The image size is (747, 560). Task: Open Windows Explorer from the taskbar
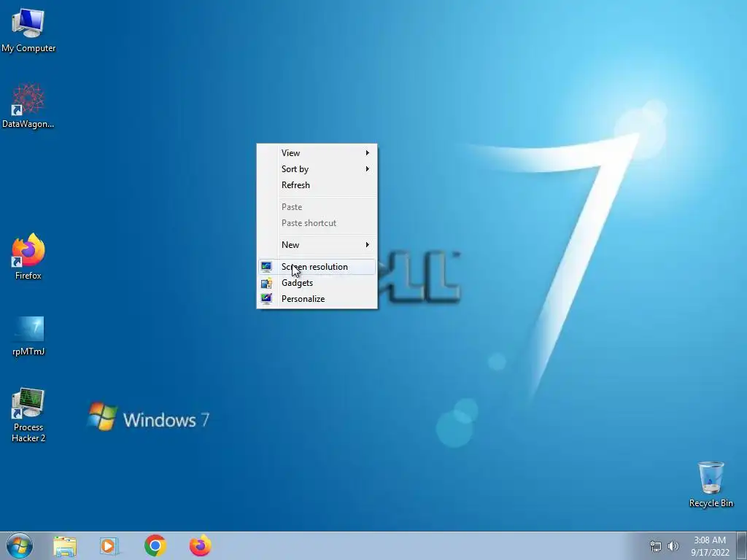click(x=65, y=546)
